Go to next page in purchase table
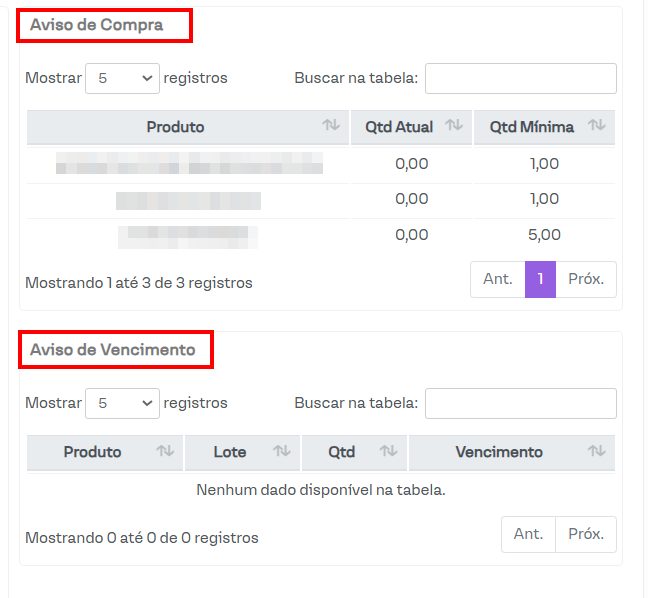This screenshot has width=648, height=598. [586, 279]
